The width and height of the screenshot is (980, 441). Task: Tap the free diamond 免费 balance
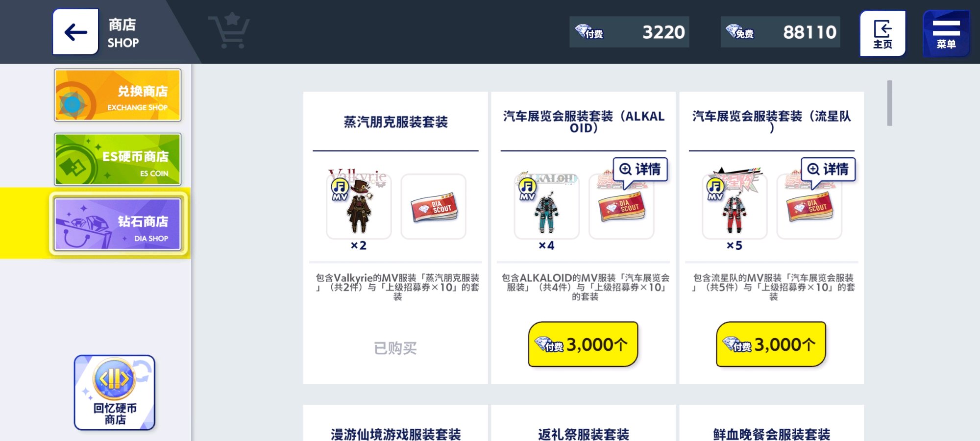(780, 32)
